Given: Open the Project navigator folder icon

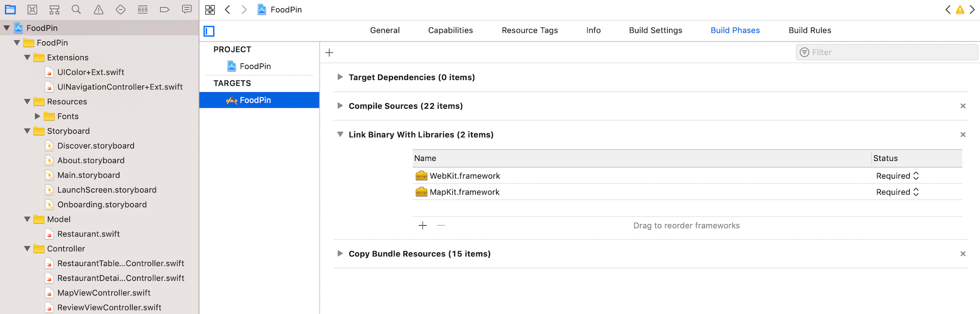Looking at the screenshot, I should coord(10,10).
